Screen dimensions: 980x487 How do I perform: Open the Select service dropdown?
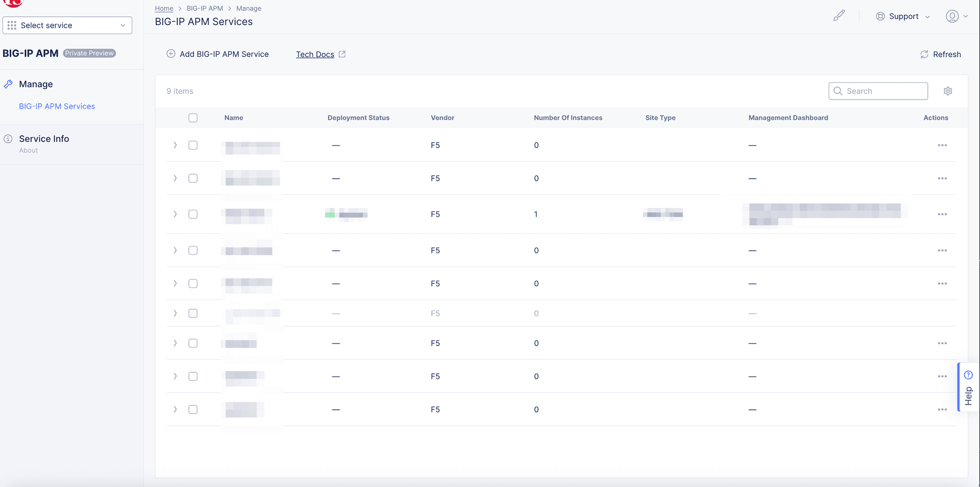pos(67,25)
